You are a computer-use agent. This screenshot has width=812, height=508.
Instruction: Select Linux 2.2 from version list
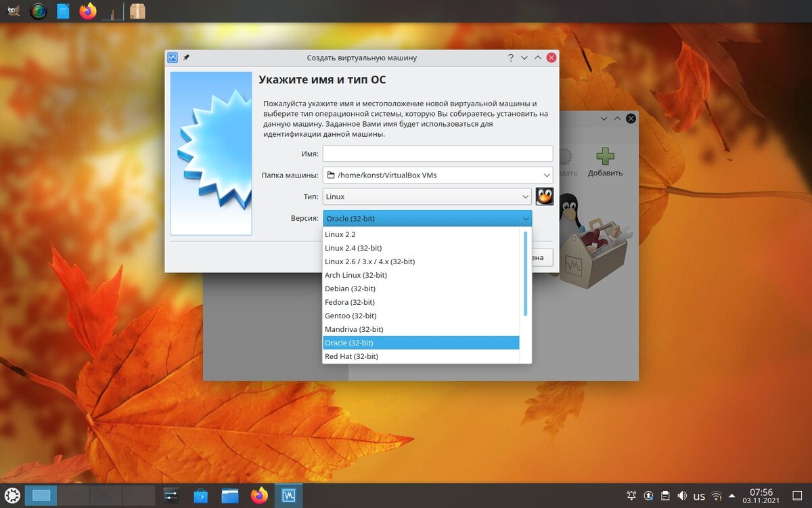pos(421,234)
